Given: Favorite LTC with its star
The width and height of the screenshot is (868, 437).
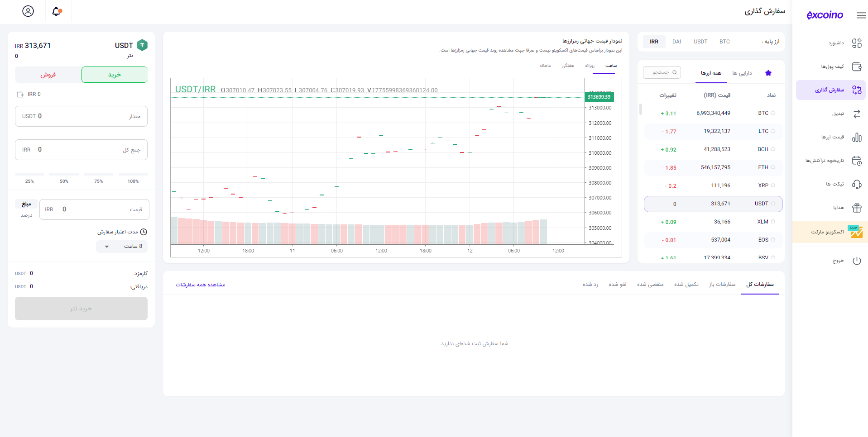Looking at the screenshot, I should point(773,131).
